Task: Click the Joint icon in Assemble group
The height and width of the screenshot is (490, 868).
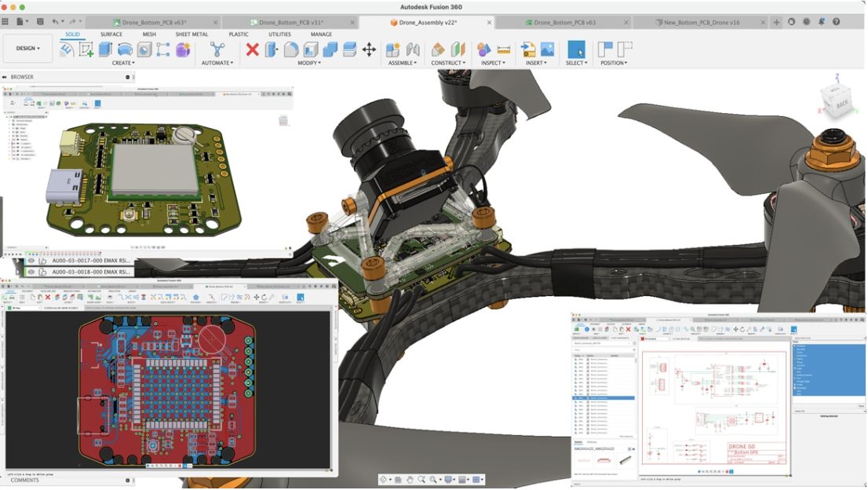Action: (x=413, y=48)
